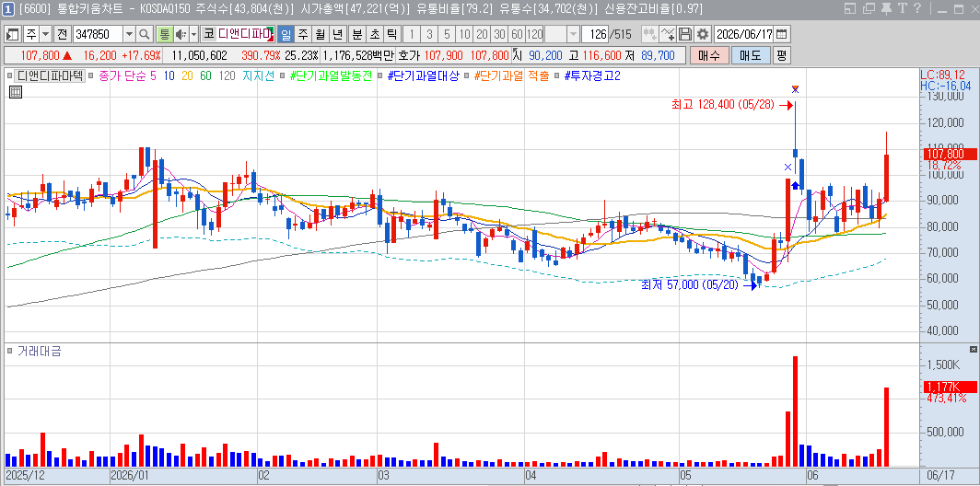
Task: Select period button 10
Action: [x=464, y=34]
